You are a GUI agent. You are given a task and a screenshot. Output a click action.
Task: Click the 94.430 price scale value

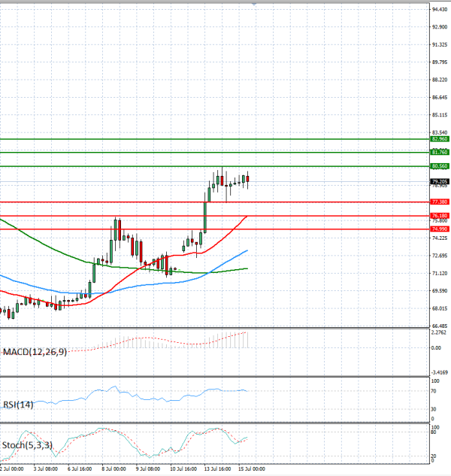[x=440, y=10]
